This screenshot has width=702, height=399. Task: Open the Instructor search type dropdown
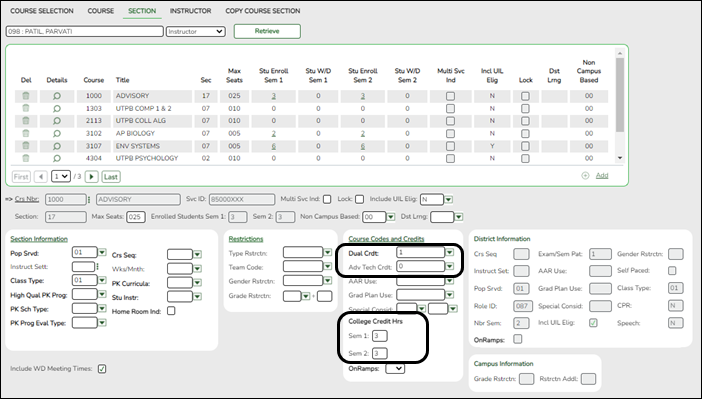196,31
